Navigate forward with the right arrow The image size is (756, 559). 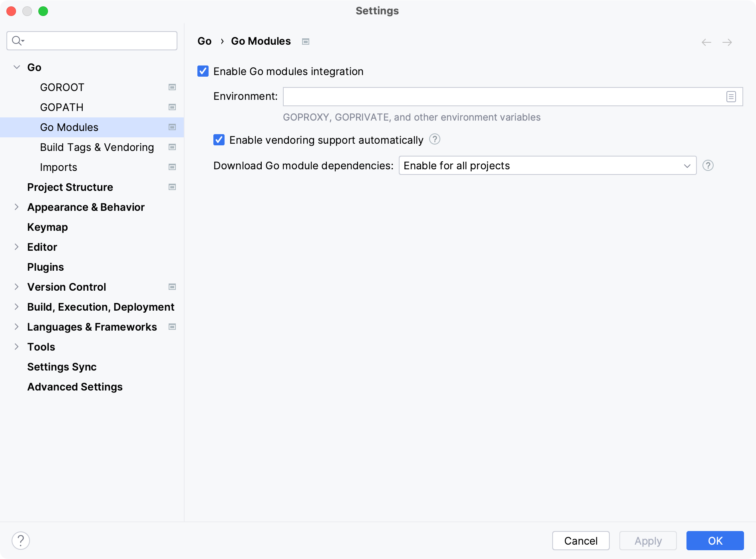point(727,42)
